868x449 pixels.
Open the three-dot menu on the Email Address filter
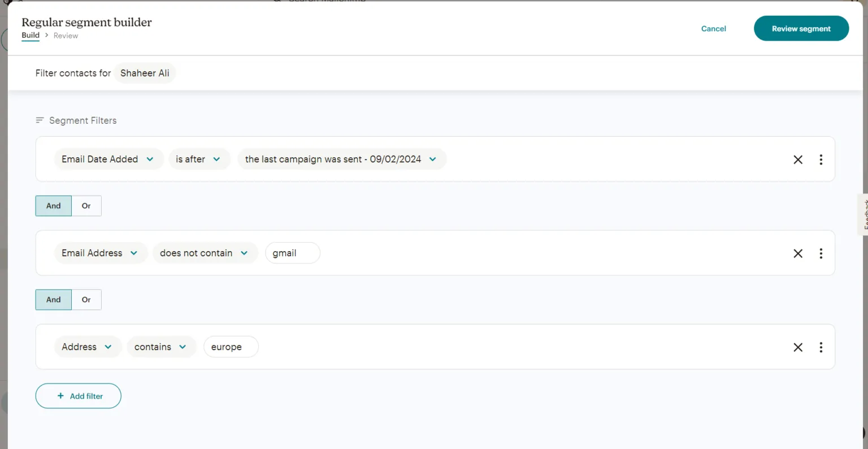tap(821, 253)
